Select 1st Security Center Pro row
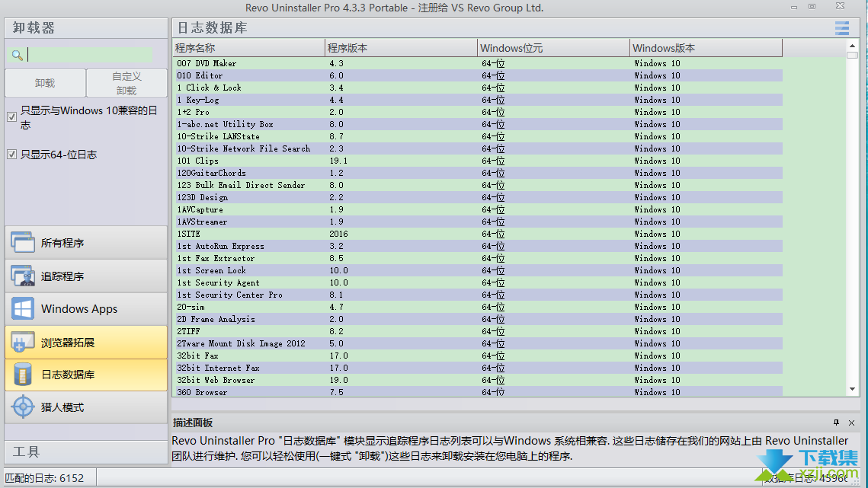The height and width of the screenshot is (488, 868). pos(478,295)
